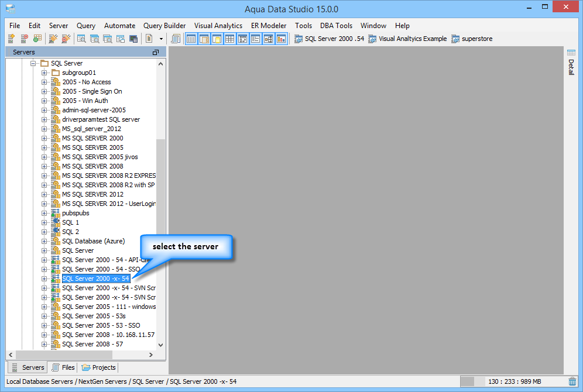The height and width of the screenshot is (392, 583).
Task: Open the Visual Analtyics Example shortcut
Action: pyautogui.click(x=407, y=39)
